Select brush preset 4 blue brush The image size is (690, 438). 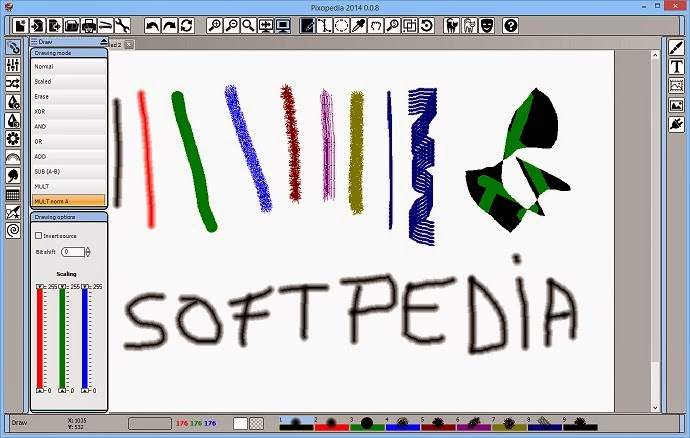pyautogui.click(x=403, y=423)
